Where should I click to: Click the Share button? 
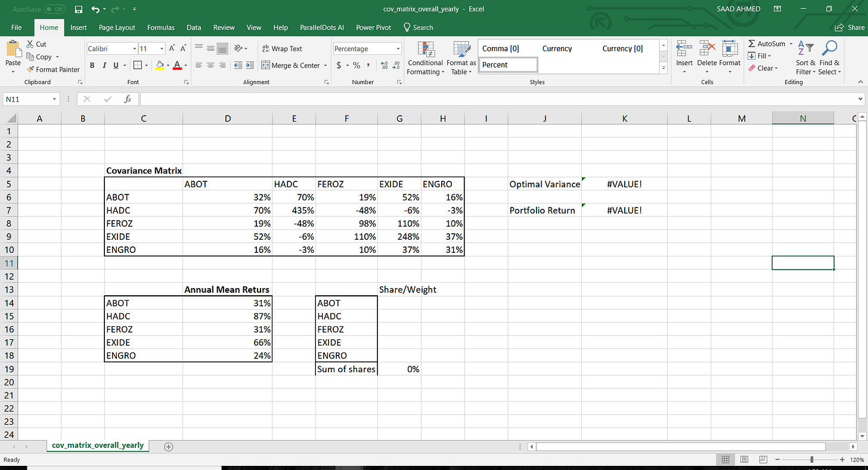click(850, 27)
